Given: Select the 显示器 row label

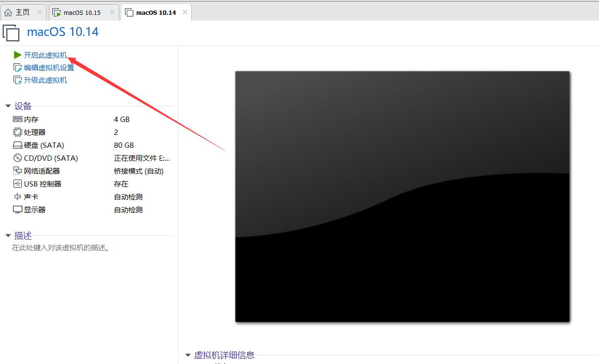Looking at the screenshot, I should pyautogui.click(x=35, y=210).
